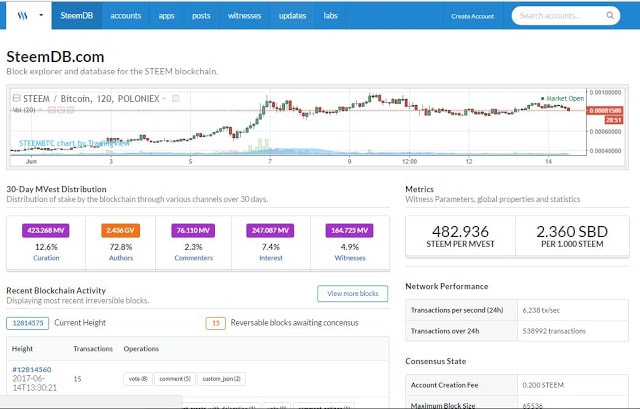Click the 28:51 countdown label on chart

pyautogui.click(x=613, y=120)
